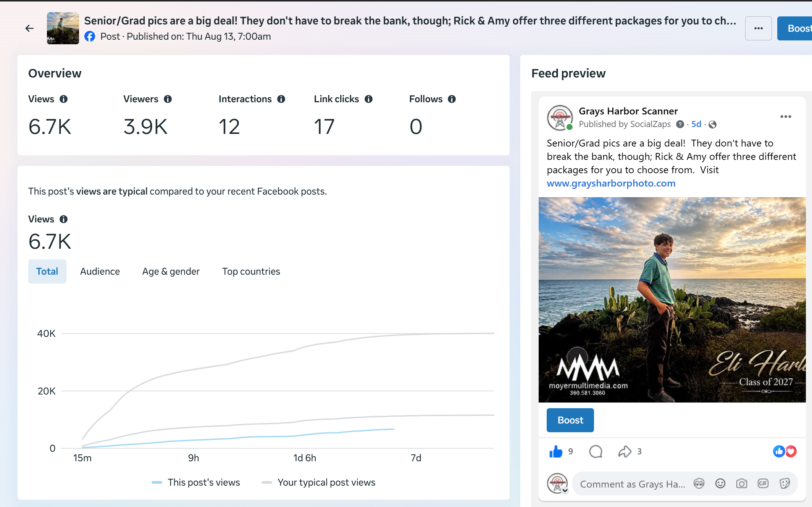Show info for Views in Overview
812x507 pixels.
point(64,99)
